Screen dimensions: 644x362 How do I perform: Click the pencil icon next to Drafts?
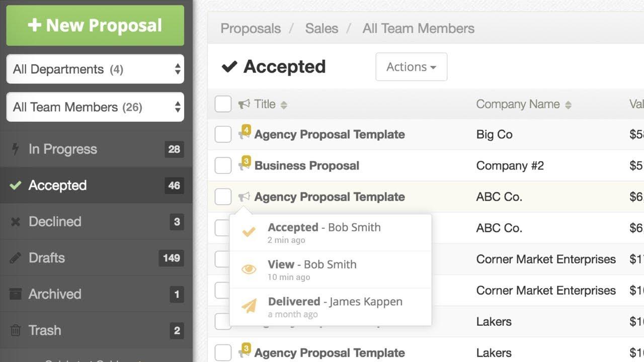click(x=16, y=258)
